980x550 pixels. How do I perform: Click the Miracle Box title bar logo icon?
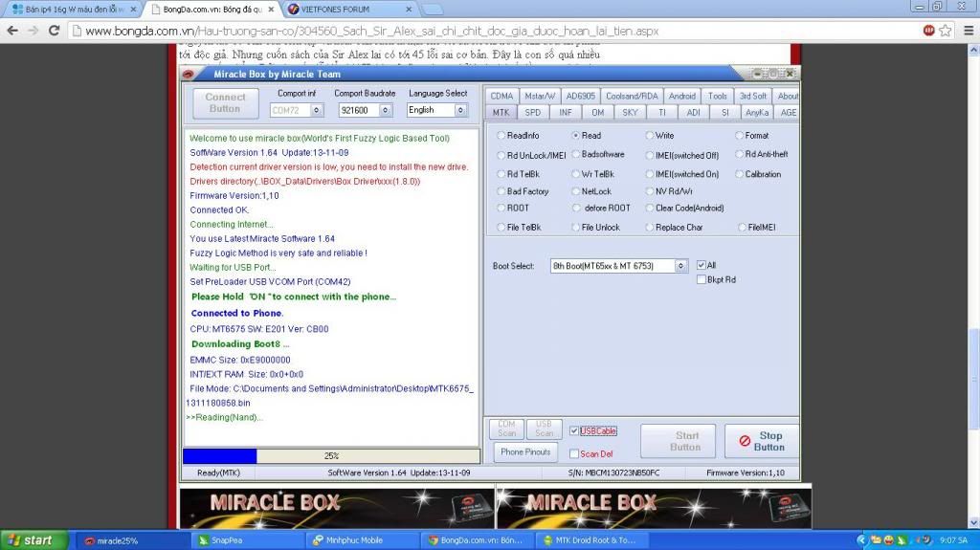click(x=189, y=74)
